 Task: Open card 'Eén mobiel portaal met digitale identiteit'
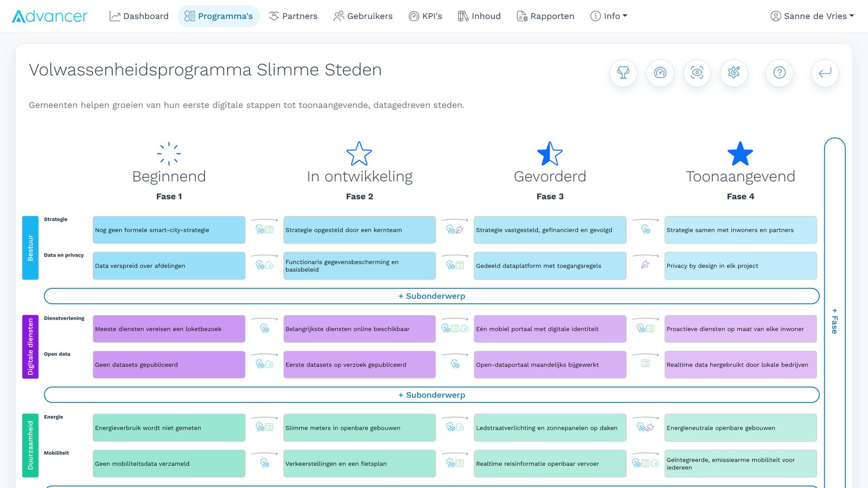coord(550,329)
